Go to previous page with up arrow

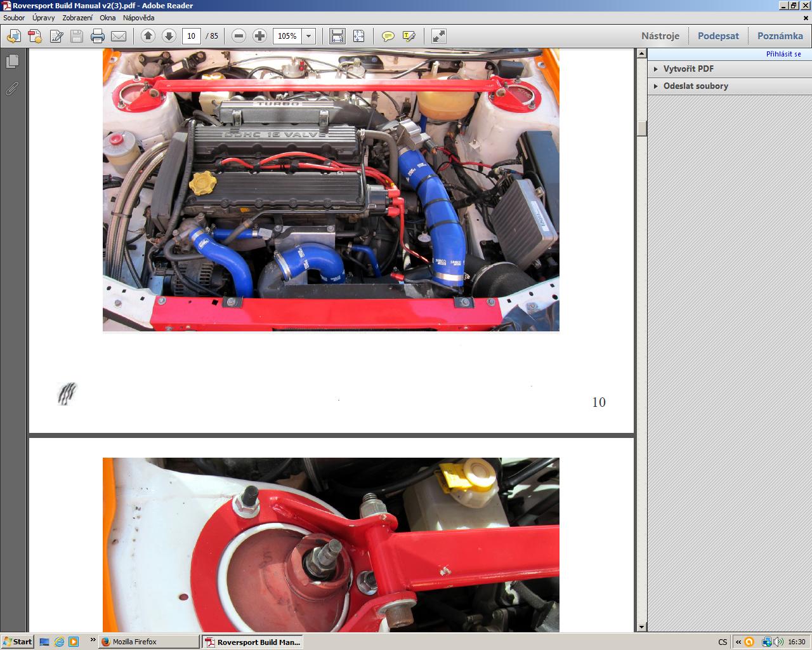coord(148,36)
